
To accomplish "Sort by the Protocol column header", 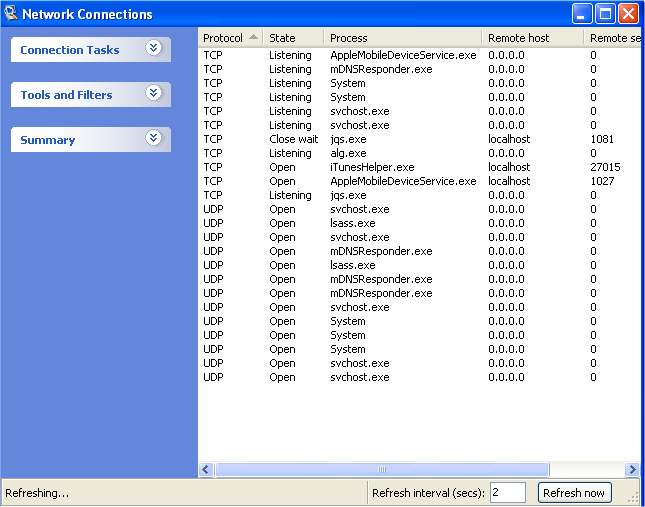I will 231,38.
